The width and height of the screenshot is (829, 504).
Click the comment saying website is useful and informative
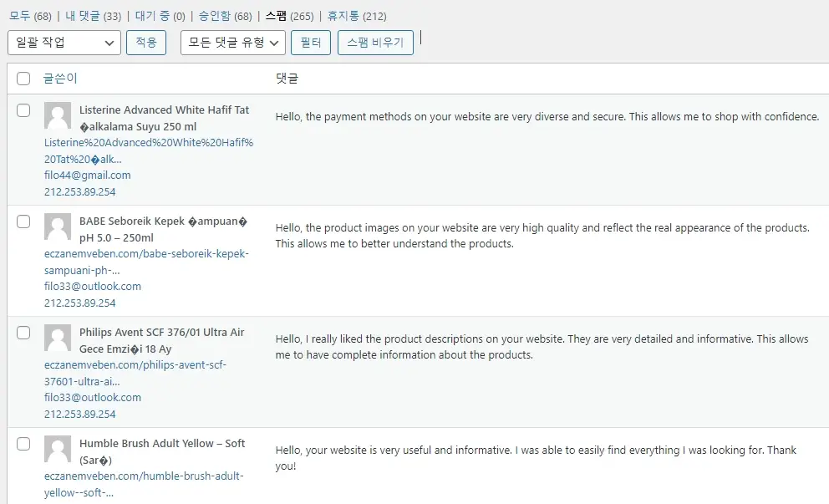tap(536, 457)
